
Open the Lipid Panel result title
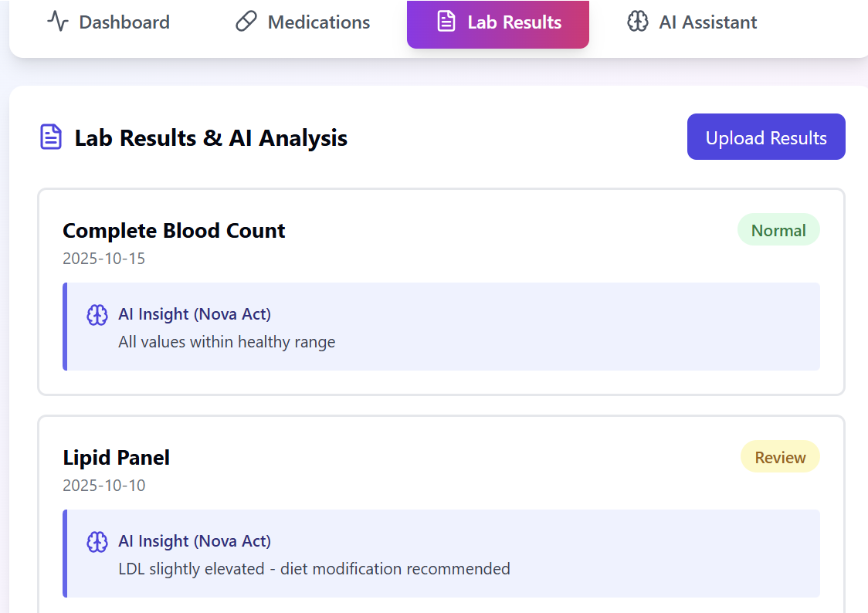(x=116, y=458)
